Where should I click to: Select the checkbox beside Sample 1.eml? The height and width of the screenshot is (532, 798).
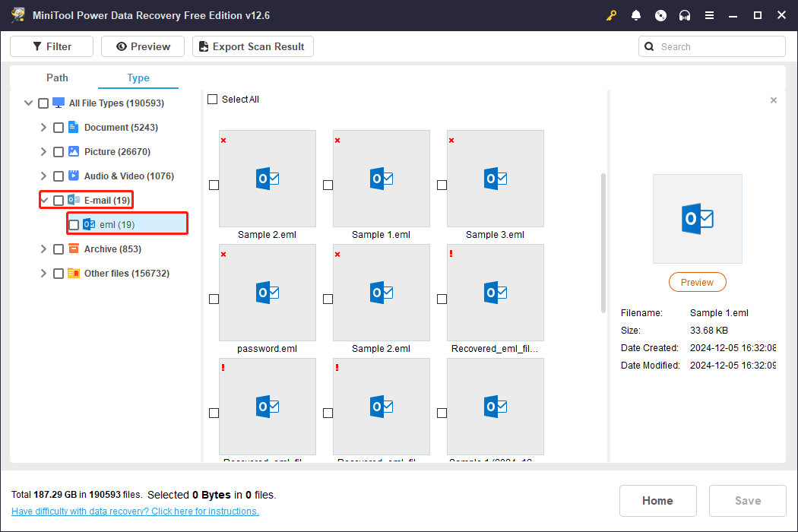click(x=327, y=184)
